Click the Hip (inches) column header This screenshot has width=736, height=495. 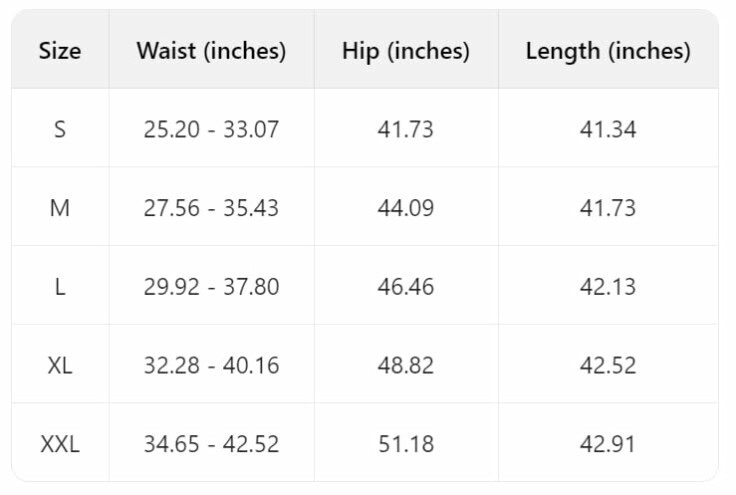405,51
